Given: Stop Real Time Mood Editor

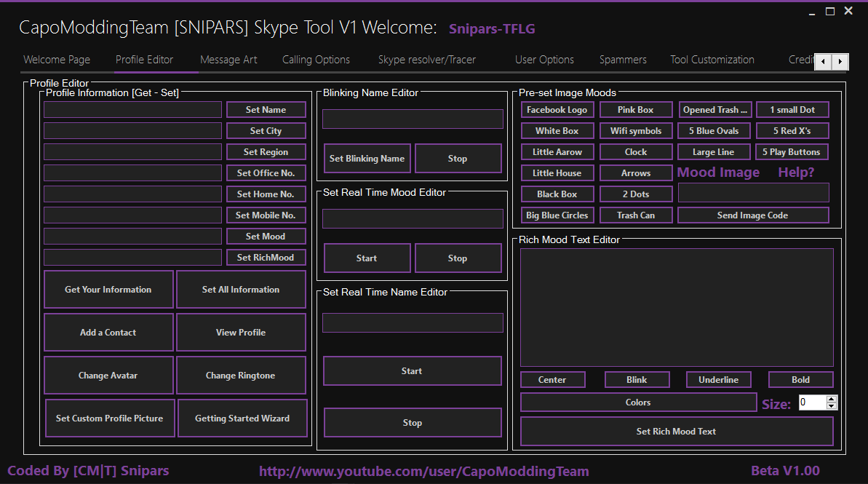Looking at the screenshot, I should point(458,258).
